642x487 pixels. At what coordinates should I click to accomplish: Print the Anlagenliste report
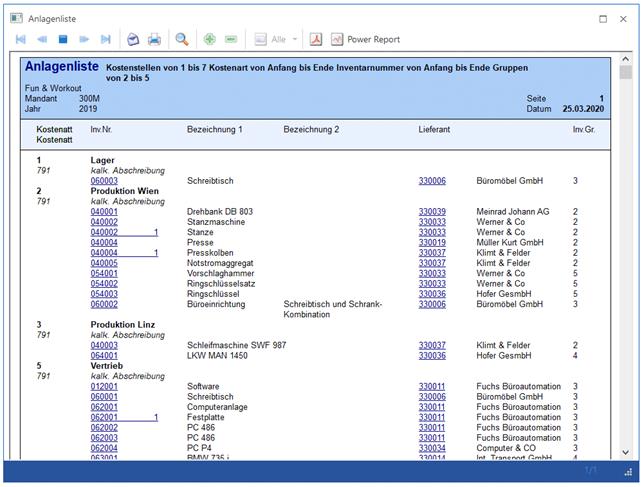coord(155,39)
